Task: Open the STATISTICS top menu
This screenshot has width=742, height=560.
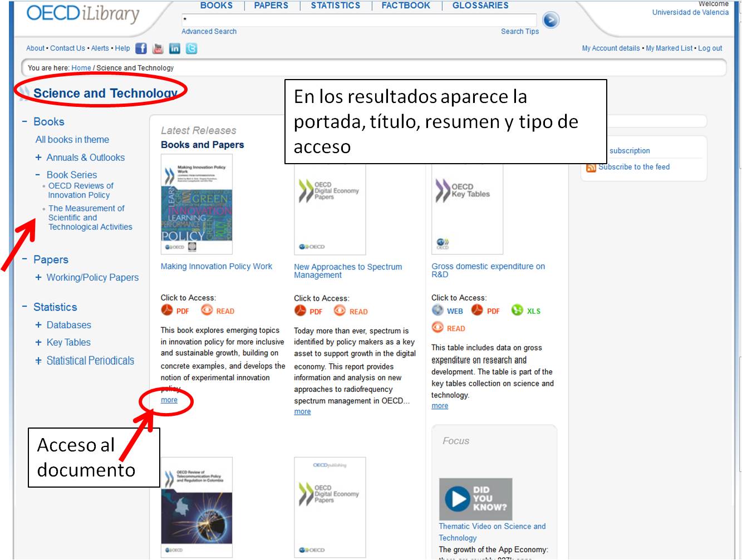Action: coord(336,6)
